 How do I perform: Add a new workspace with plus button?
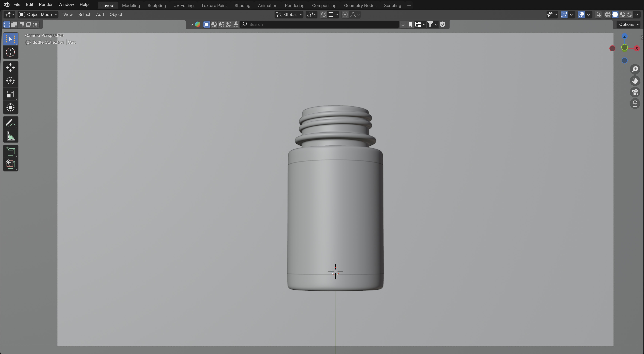[x=409, y=5]
